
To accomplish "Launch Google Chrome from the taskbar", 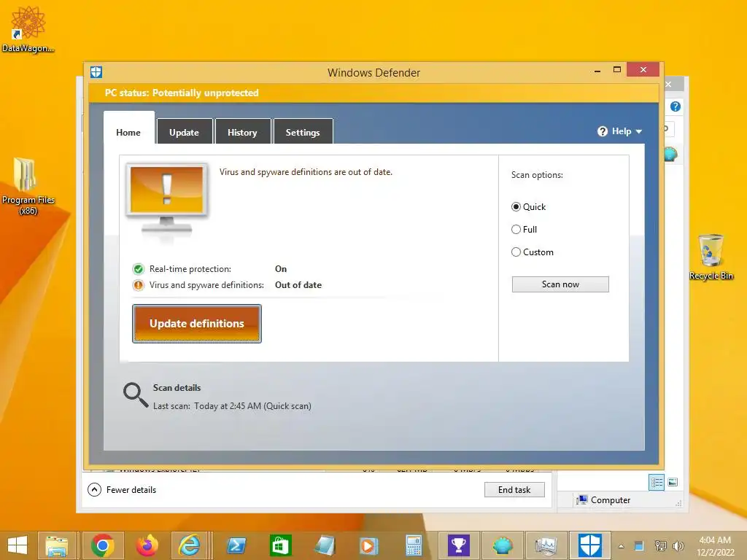I will (102, 545).
